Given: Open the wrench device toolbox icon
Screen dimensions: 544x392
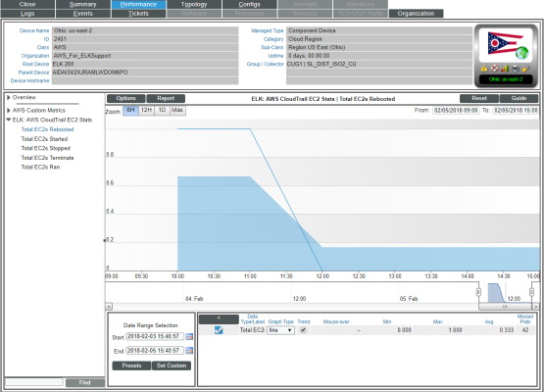Looking at the screenshot, I should coord(526,69).
